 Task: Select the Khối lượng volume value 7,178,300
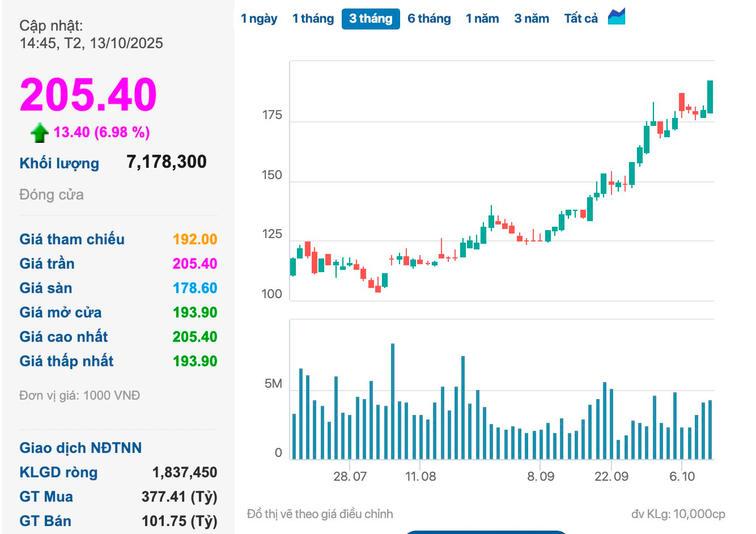[167, 162]
